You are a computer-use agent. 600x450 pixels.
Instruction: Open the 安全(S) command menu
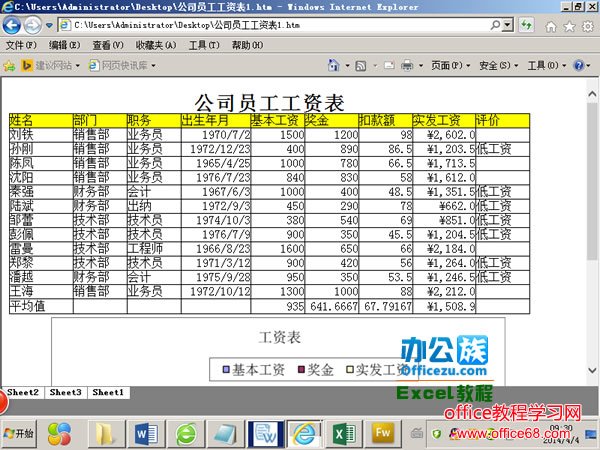click(499, 65)
